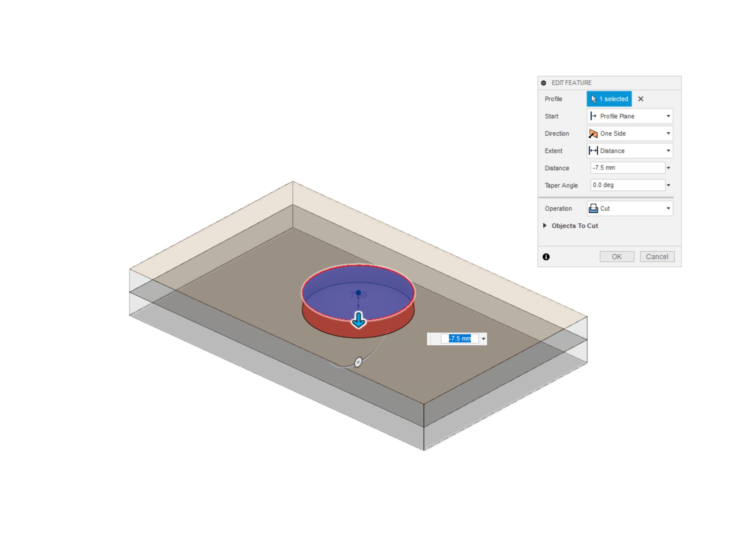This screenshot has height=556, width=756.
Task: Clear the profile selection with X
Action: point(641,99)
